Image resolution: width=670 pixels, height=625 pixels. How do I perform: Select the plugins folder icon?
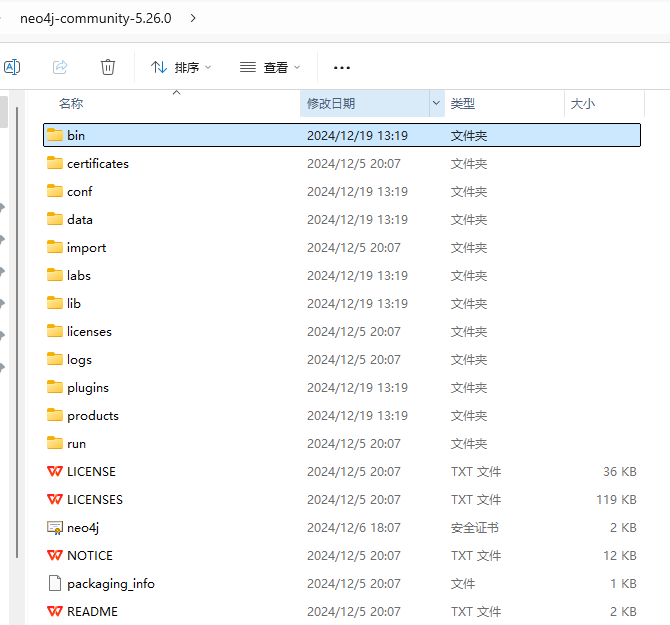tap(55, 387)
